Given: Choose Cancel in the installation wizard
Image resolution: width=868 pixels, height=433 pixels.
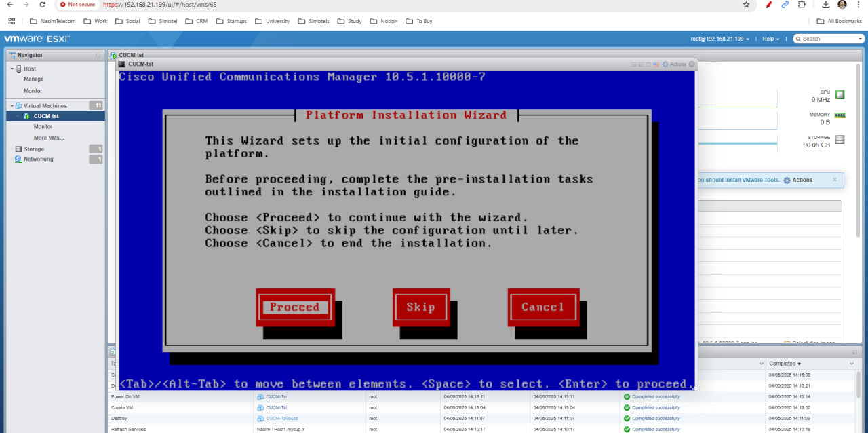Looking at the screenshot, I should pos(542,307).
